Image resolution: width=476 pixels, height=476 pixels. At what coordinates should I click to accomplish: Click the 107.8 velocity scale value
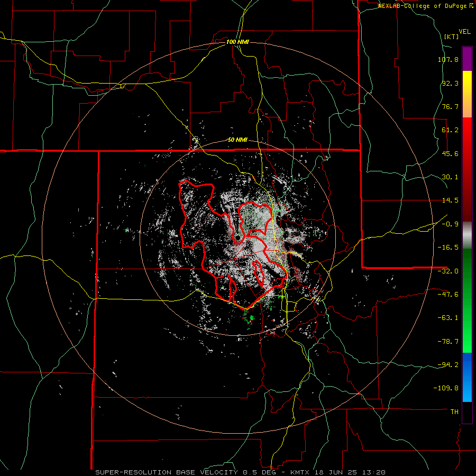click(448, 59)
